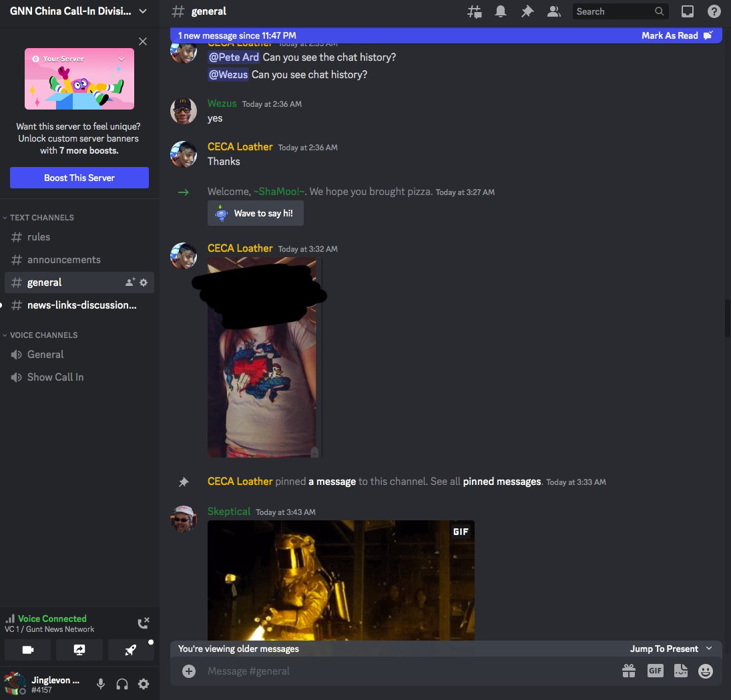Open 'pinned messages' link
Viewport: 731px width, 700px height.
[501, 482]
